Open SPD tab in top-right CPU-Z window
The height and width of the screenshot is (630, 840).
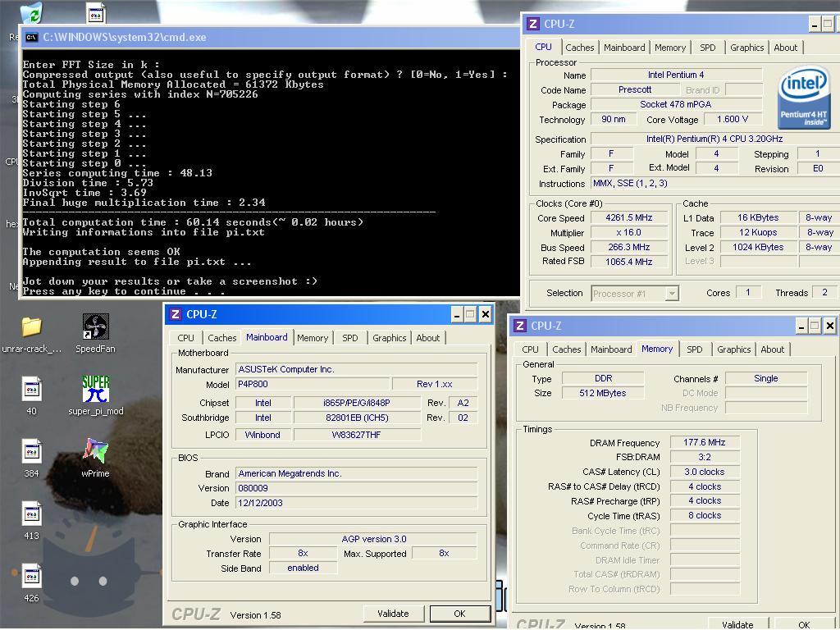pyautogui.click(x=708, y=47)
